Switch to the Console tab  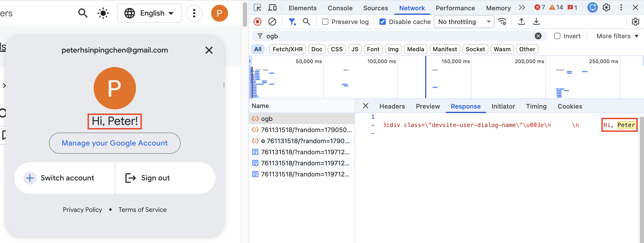click(x=340, y=8)
